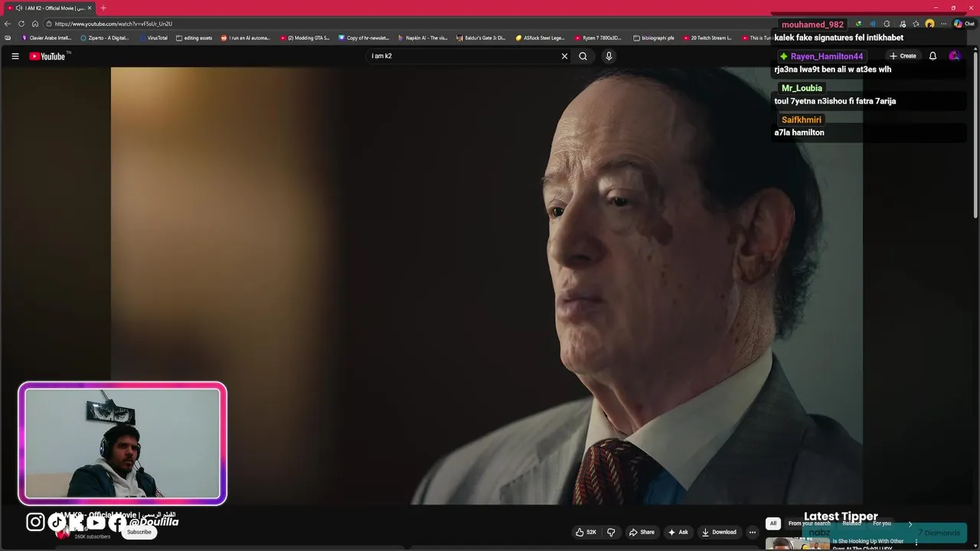Select the For you filter chip
Screen dimensions: 980x551
click(x=882, y=523)
